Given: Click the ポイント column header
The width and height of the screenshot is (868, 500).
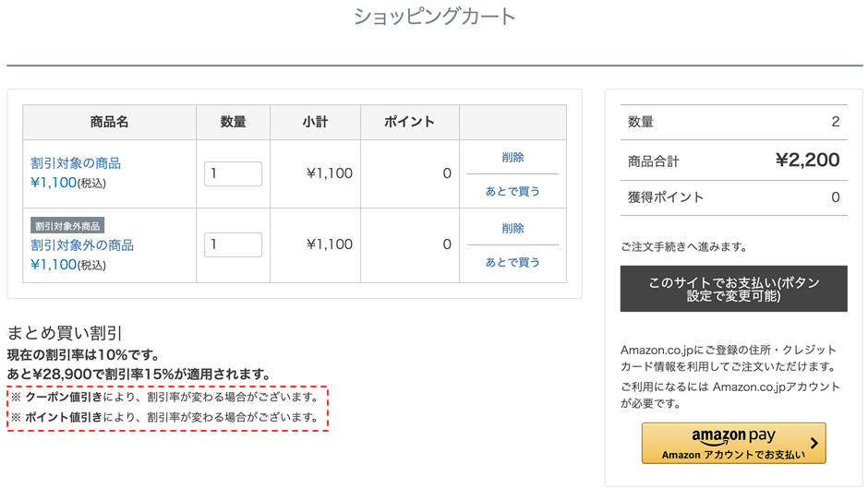Looking at the screenshot, I should click(x=410, y=122).
